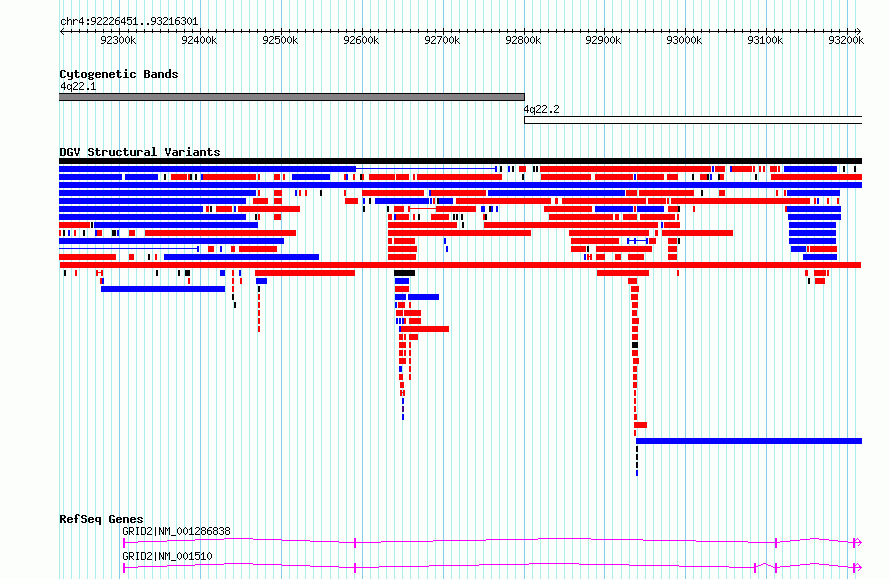Click the 4q22.2 band label
Viewport: 890px width, 579px height.
(x=541, y=109)
